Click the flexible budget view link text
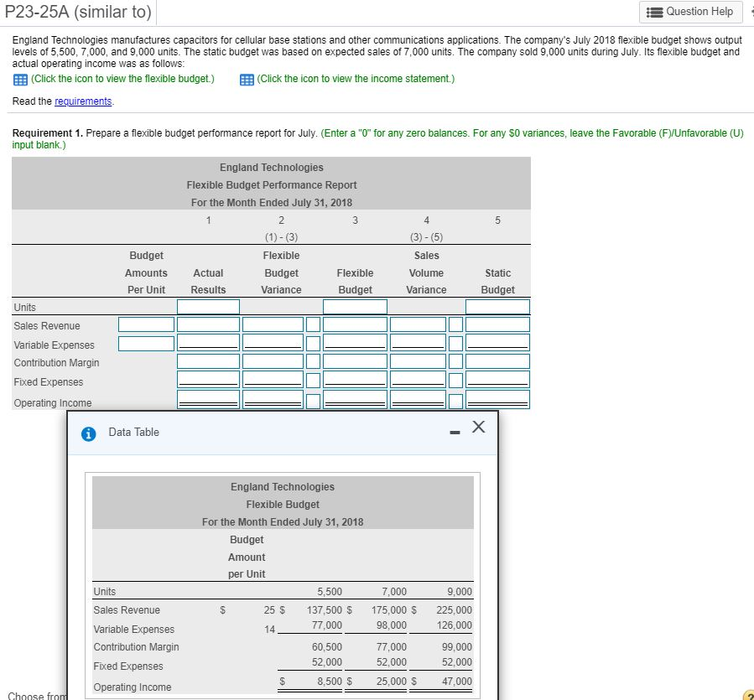This screenshot has height=700, width=754. coord(122,79)
